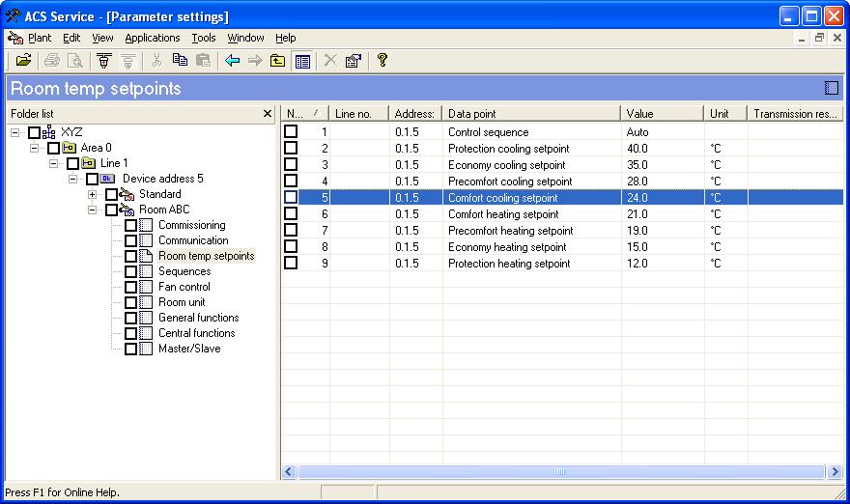Click the right arrow of horizontal scrollbar

point(835,471)
